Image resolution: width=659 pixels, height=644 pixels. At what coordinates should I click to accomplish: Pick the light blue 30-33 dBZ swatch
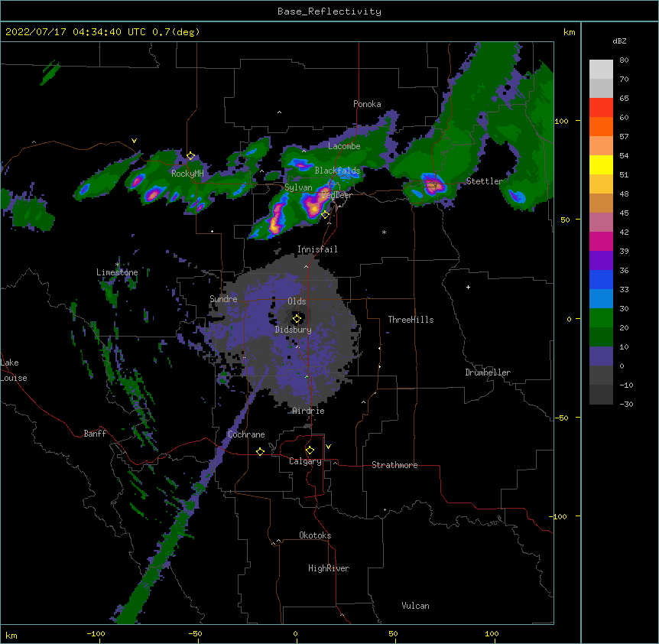[601, 299]
